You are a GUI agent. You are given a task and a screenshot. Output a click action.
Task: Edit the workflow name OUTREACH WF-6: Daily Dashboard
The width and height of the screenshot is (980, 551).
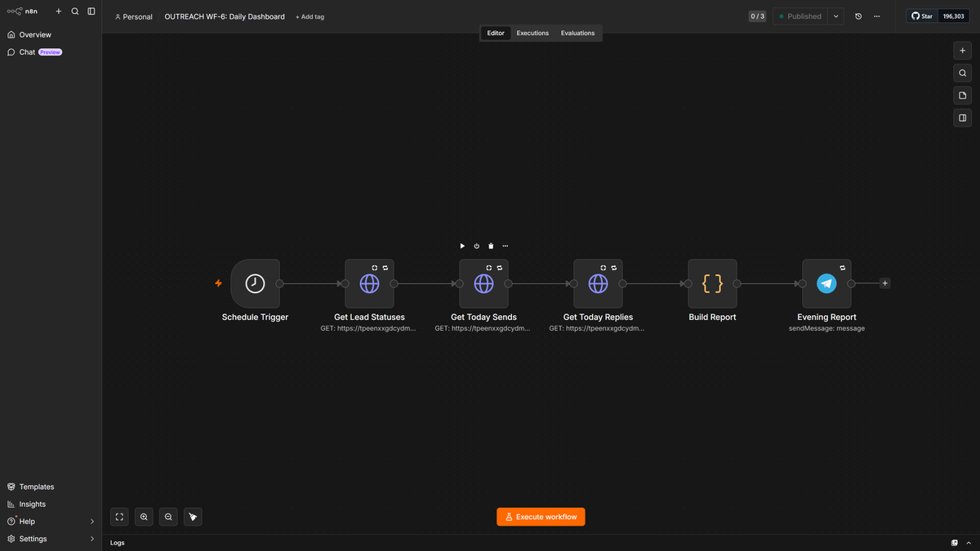click(225, 16)
